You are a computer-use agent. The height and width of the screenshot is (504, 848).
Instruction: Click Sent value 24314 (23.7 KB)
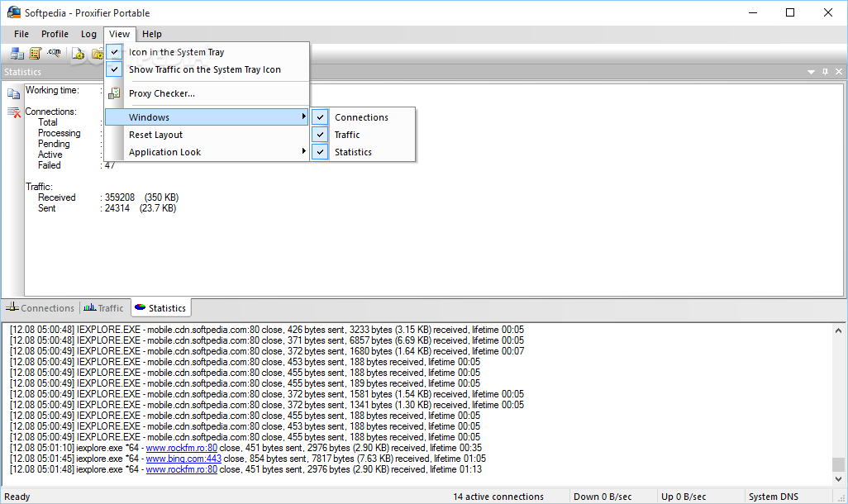(x=141, y=208)
